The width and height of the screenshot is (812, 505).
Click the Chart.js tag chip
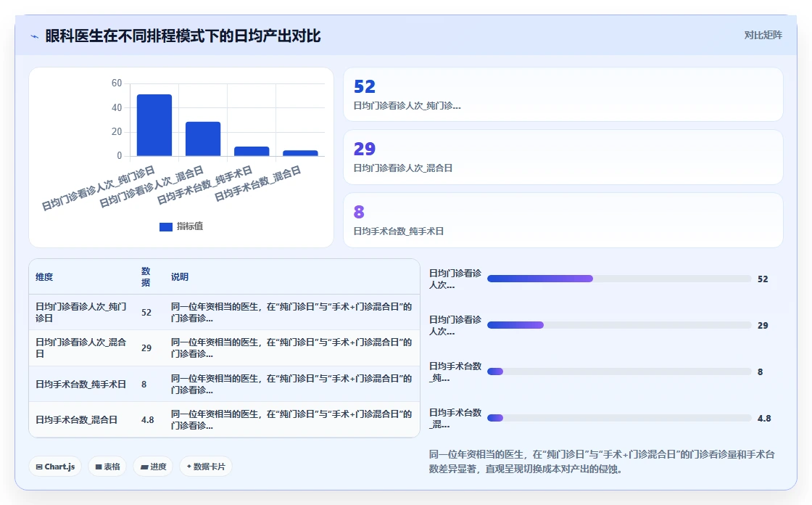pos(55,467)
